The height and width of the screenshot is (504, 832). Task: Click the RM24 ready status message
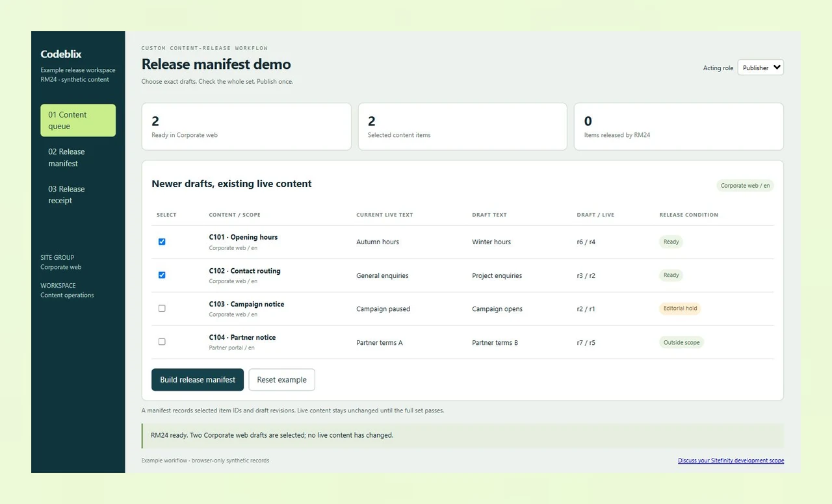pyautogui.click(x=463, y=436)
